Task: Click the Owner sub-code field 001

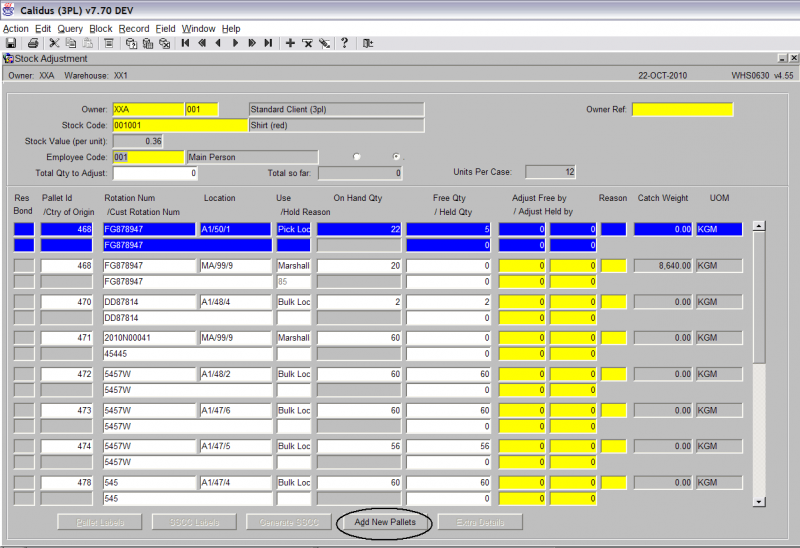Action: (x=202, y=109)
